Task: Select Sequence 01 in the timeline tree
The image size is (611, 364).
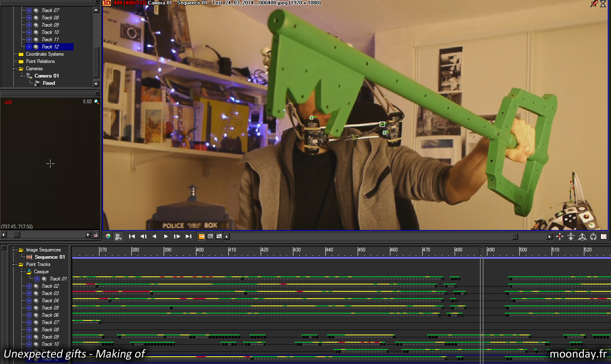Action: tap(49, 257)
